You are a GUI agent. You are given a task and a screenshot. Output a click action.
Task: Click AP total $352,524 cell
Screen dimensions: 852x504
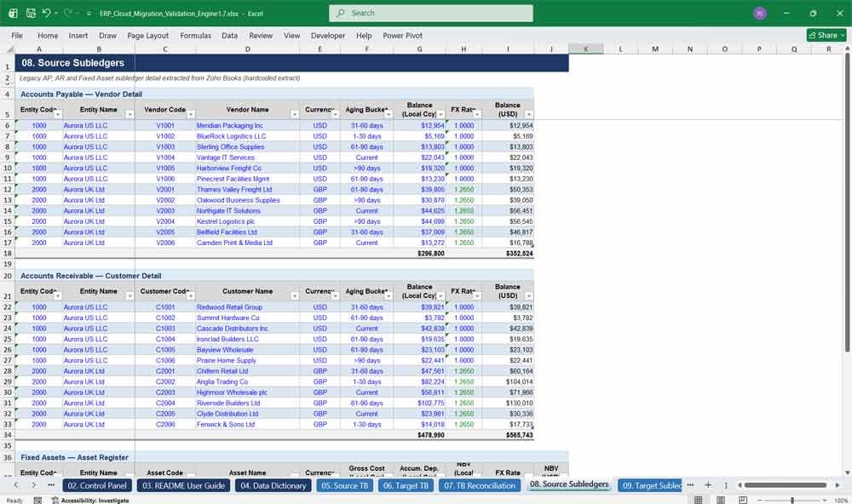pyautogui.click(x=508, y=254)
